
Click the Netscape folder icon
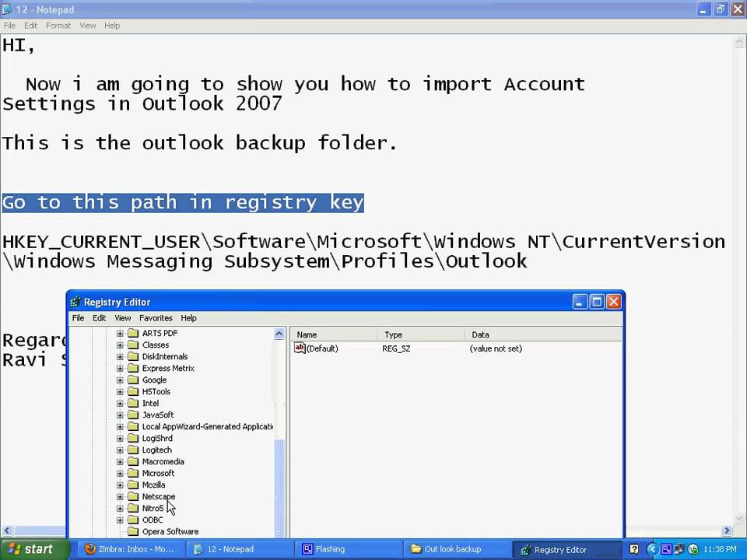pyautogui.click(x=133, y=496)
